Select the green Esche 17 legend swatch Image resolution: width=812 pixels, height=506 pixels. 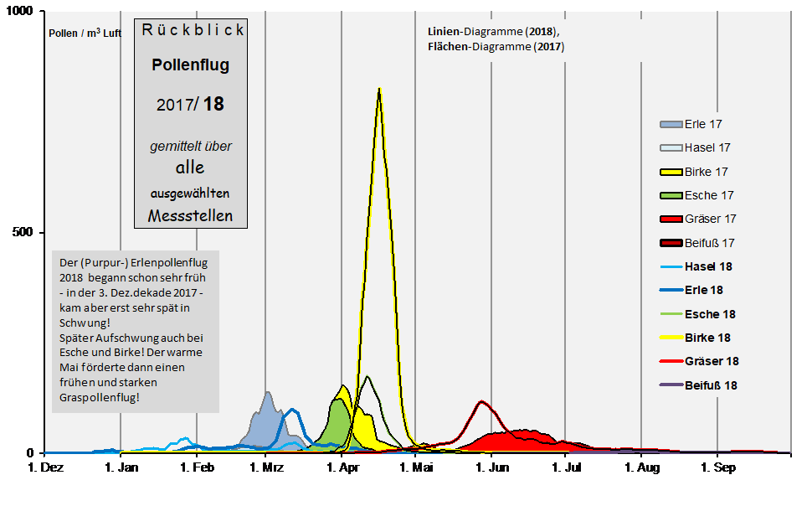click(671, 195)
